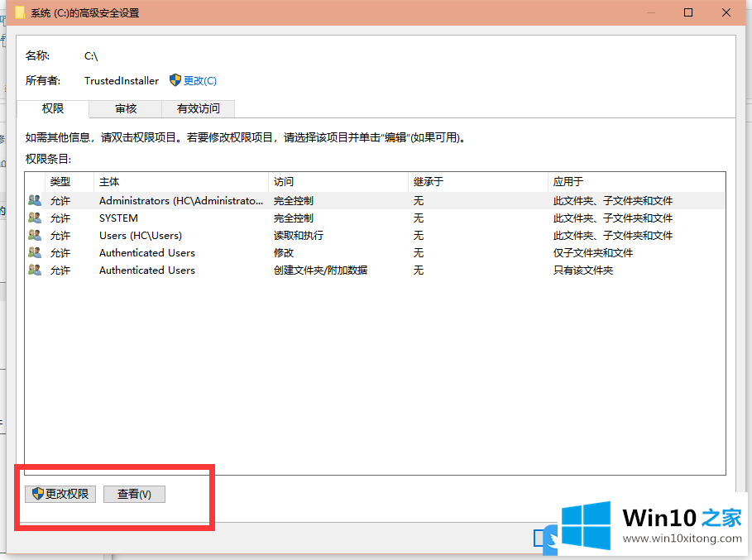Click the user group icon in Administrators row
This screenshot has width=752, height=560.
click(x=35, y=200)
